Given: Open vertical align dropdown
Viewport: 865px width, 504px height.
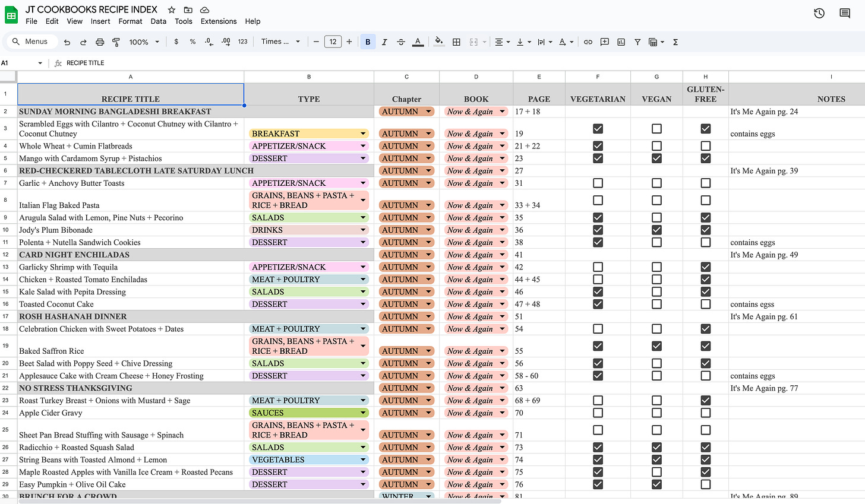Looking at the screenshot, I should pos(523,42).
